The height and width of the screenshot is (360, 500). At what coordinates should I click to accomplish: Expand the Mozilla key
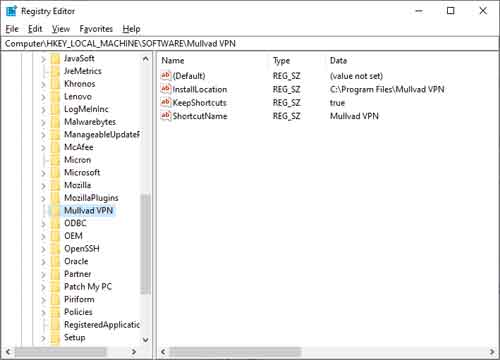pos(43,186)
